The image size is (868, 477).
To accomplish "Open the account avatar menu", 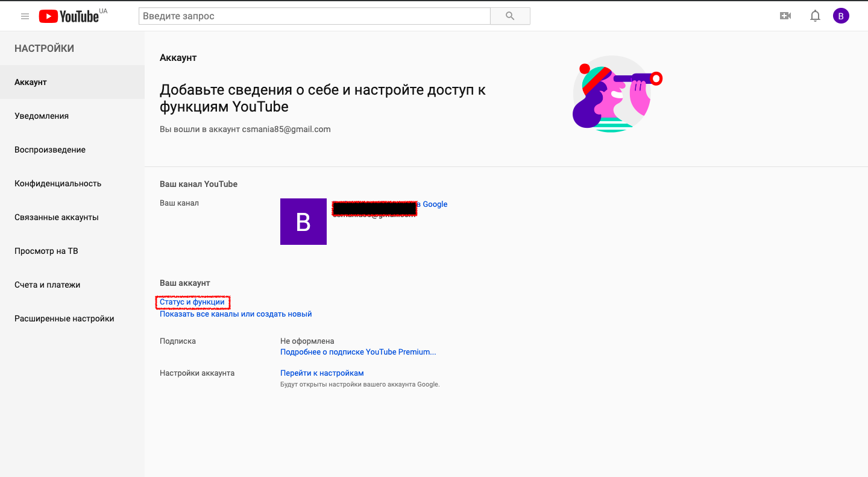I will coord(841,16).
